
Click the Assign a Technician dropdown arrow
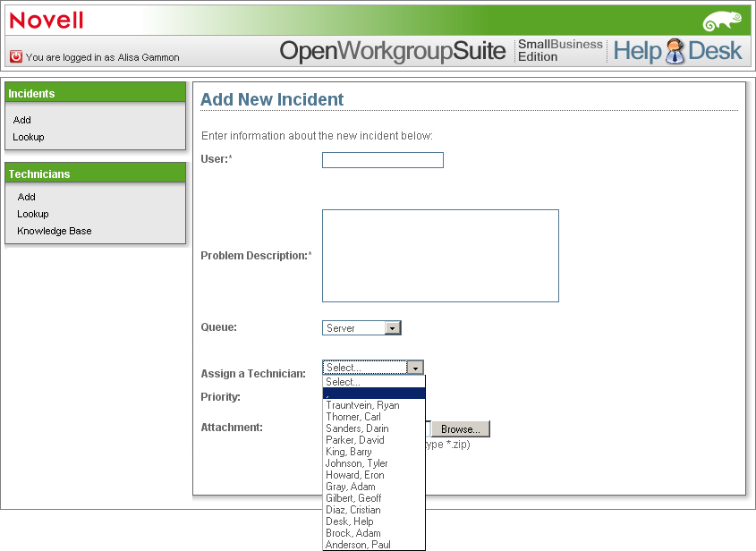(415, 368)
